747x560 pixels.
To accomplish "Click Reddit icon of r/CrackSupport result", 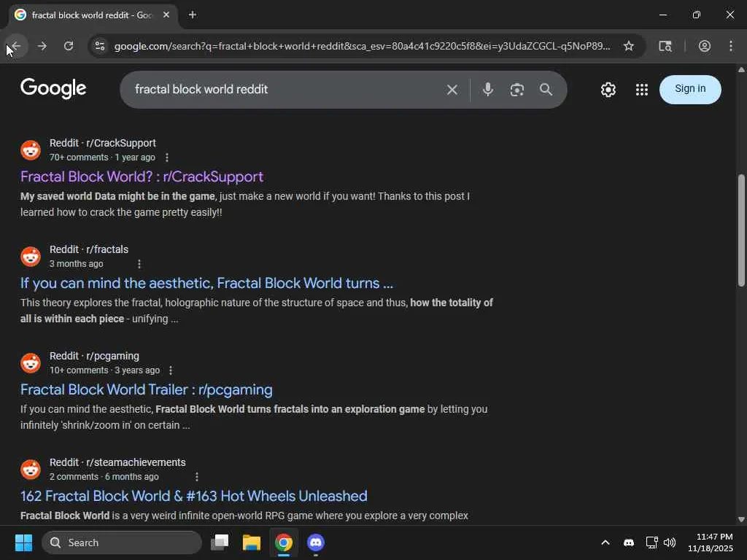I will pos(31,150).
